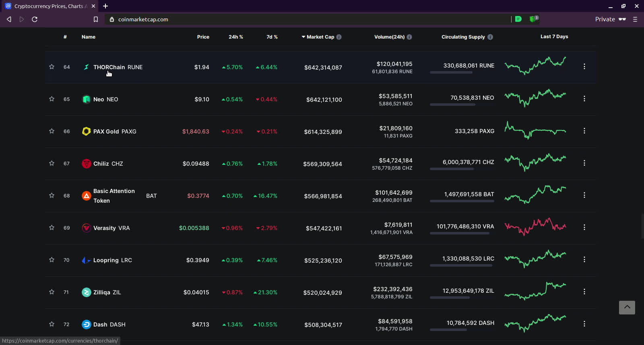Open the Neo row three-dot menu
644x345 pixels.
coord(584,99)
